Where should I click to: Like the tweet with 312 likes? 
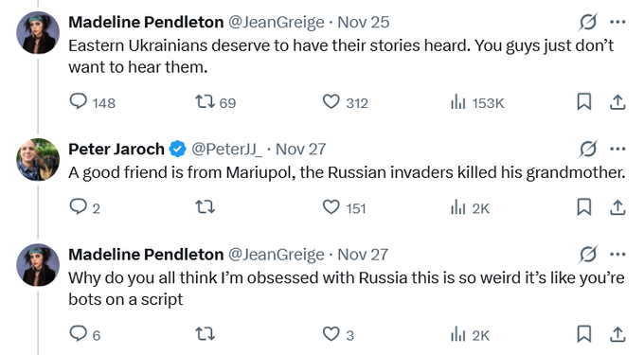pyautogui.click(x=345, y=102)
